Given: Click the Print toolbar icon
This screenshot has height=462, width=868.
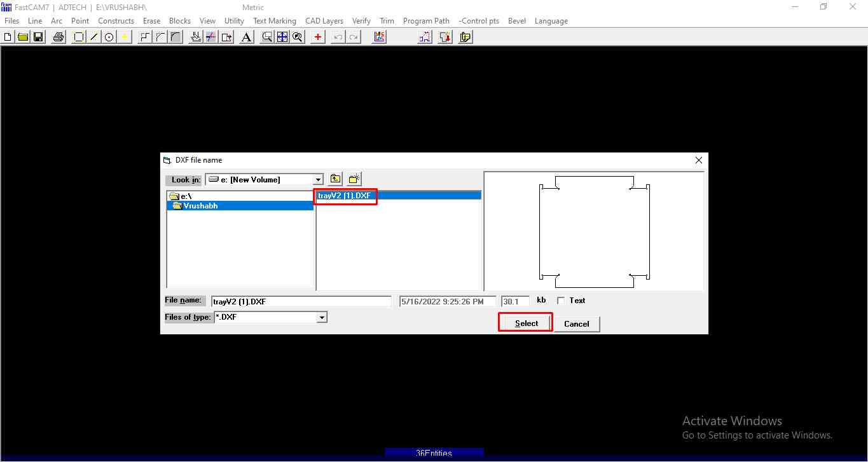Looking at the screenshot, I should pos(59,37).
